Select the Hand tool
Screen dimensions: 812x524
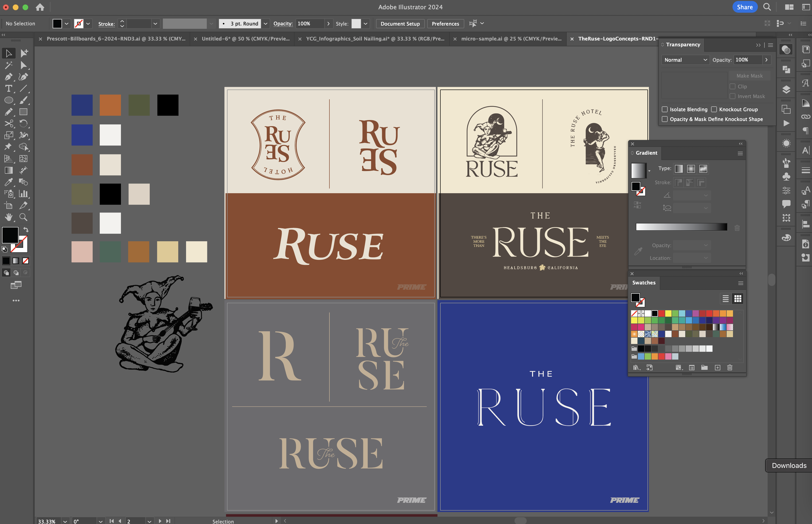(9, 217)
